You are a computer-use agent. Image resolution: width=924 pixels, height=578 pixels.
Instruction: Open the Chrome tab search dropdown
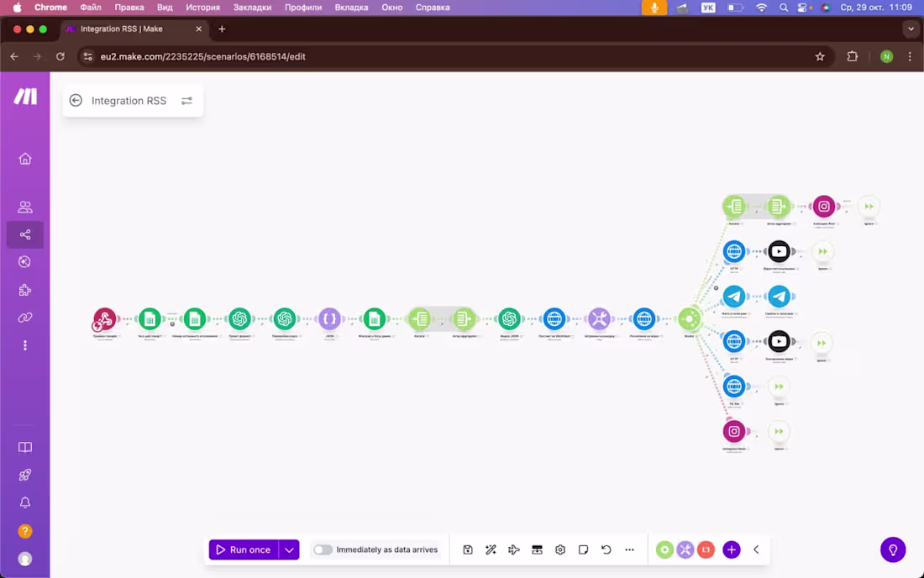[x=911, y=29]
